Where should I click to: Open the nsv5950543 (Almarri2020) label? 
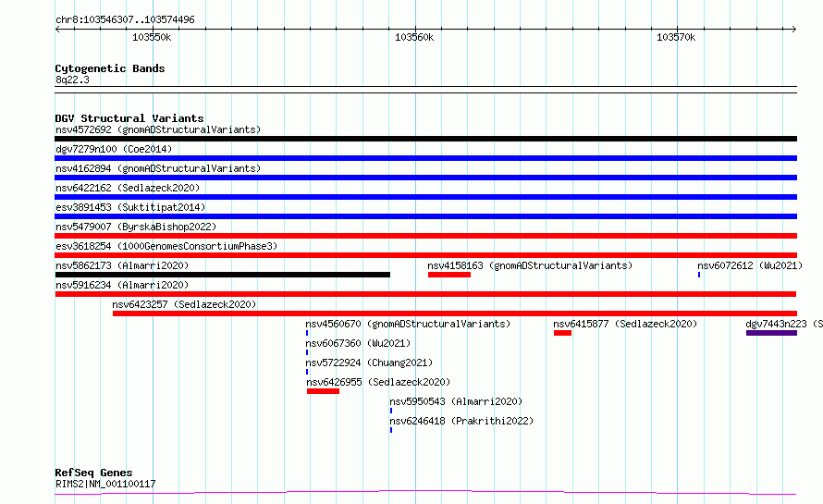tap(456, 401)
